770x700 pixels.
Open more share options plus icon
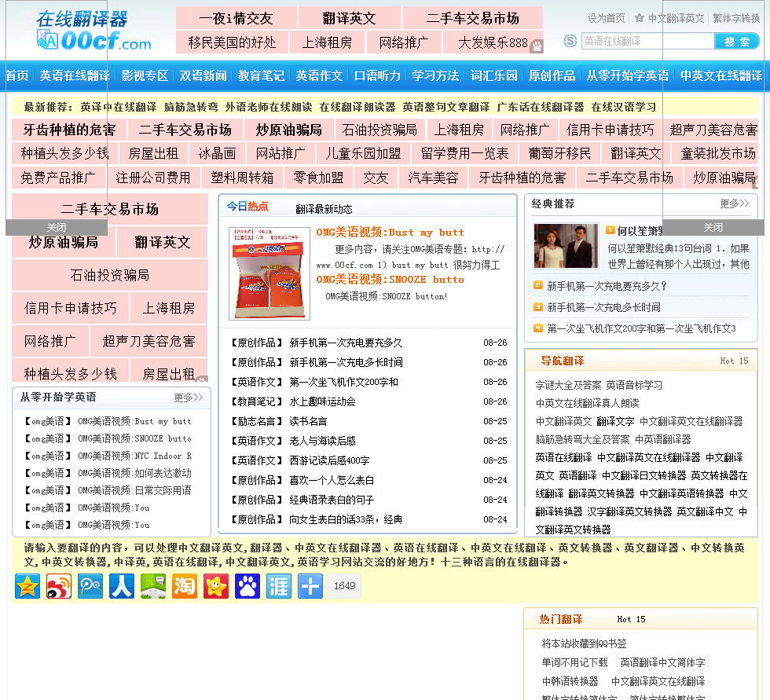pos(310,586)
